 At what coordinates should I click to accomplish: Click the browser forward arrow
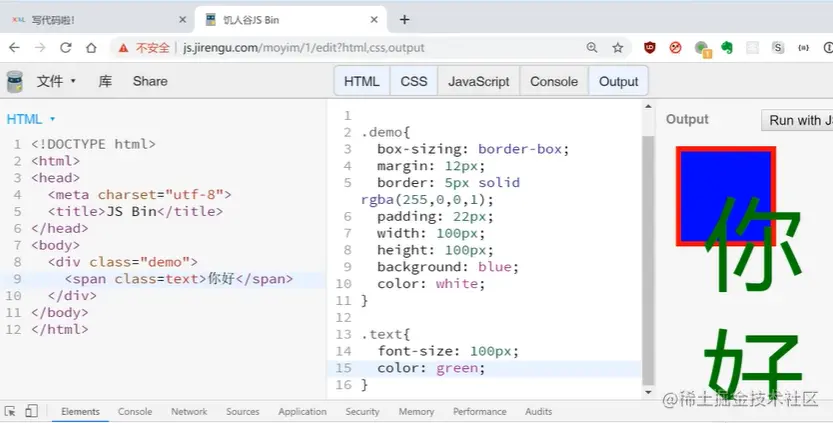(x=40, y=48)
